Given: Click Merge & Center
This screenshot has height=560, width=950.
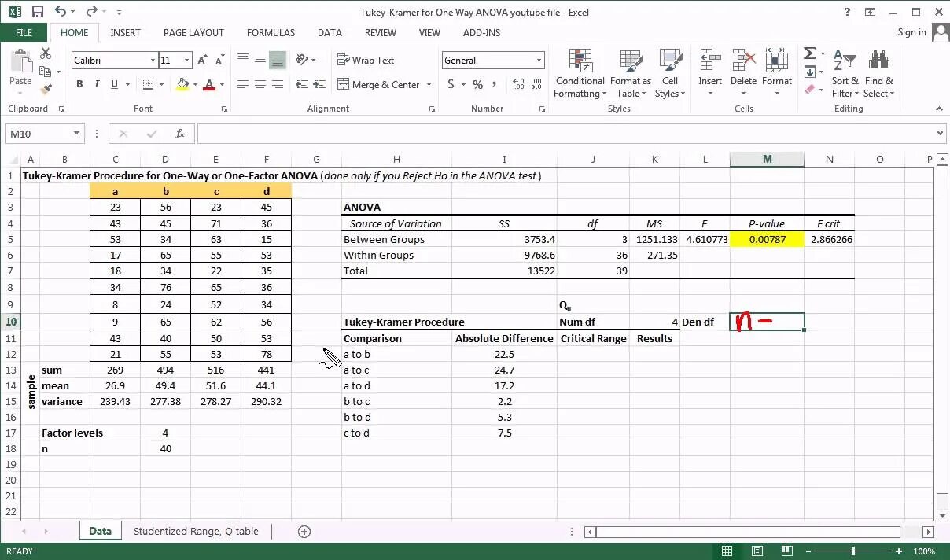Looking at the screenshot, I should coord(379,84).
